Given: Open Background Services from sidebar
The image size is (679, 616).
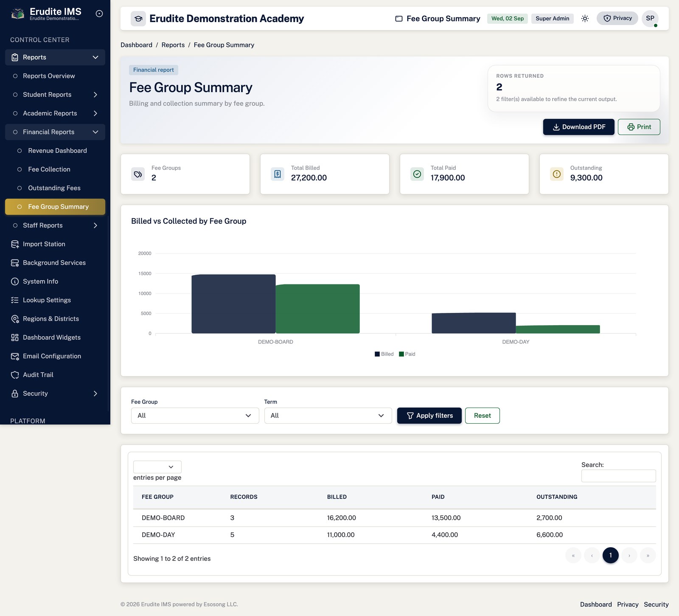Looking at the screenshot, I should point(55,263).
